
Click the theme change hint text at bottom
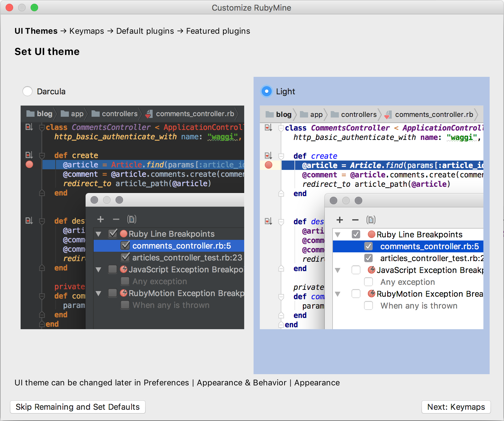tap(177, 383)
